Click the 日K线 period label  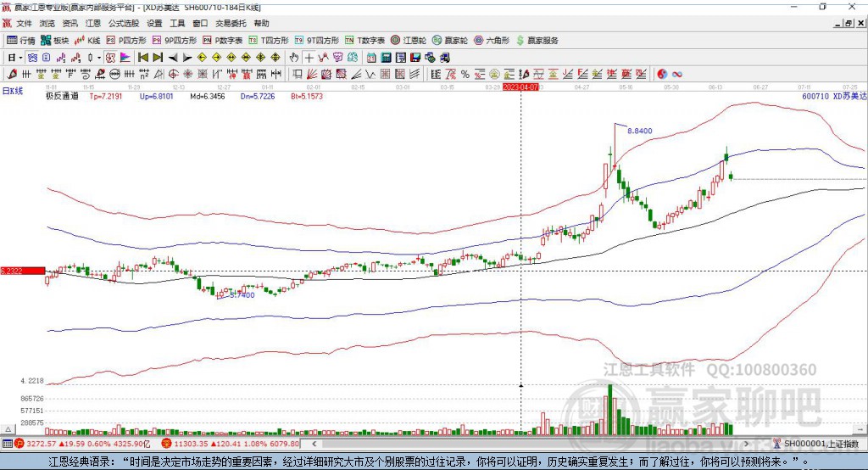[x=13, y=91]
